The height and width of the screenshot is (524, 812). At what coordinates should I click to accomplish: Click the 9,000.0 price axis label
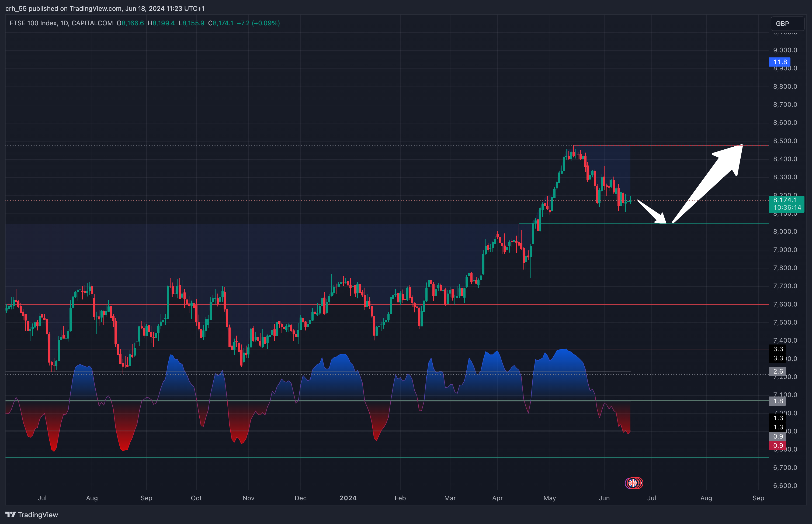pyautogui.click(x=785, y=50)
